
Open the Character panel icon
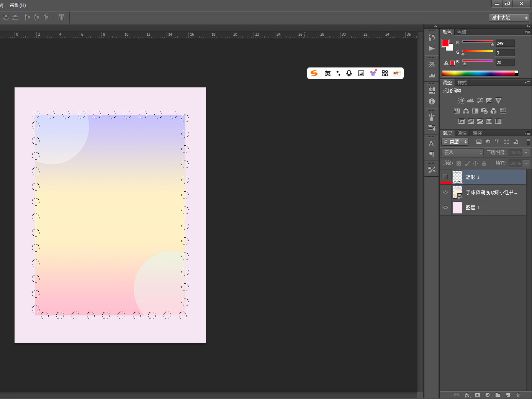432,143
